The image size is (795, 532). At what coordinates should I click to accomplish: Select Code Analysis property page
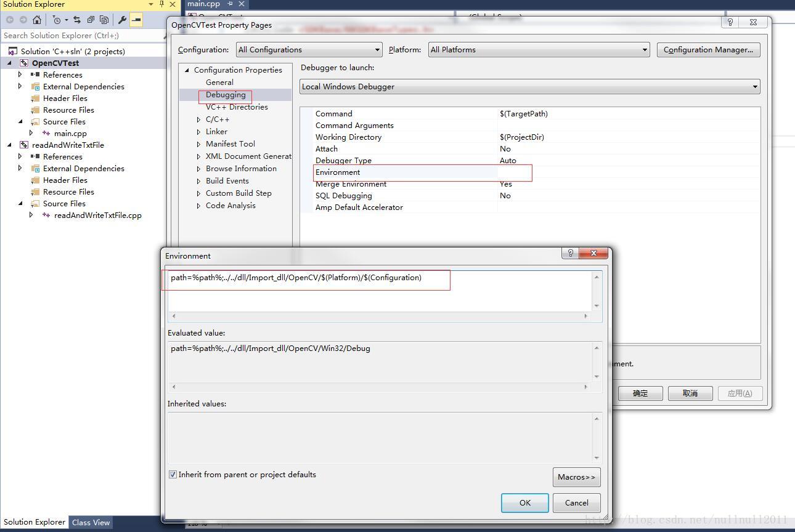click(x=230, y=206)
